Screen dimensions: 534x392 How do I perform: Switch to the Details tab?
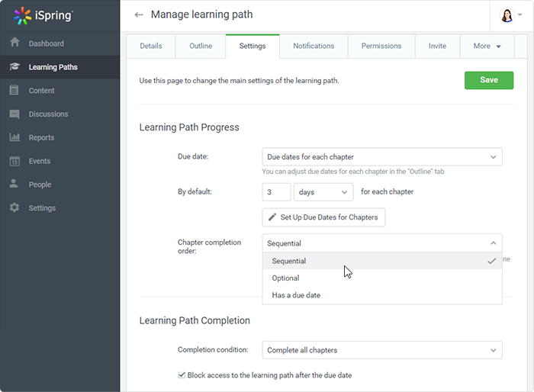click(151, 46)
